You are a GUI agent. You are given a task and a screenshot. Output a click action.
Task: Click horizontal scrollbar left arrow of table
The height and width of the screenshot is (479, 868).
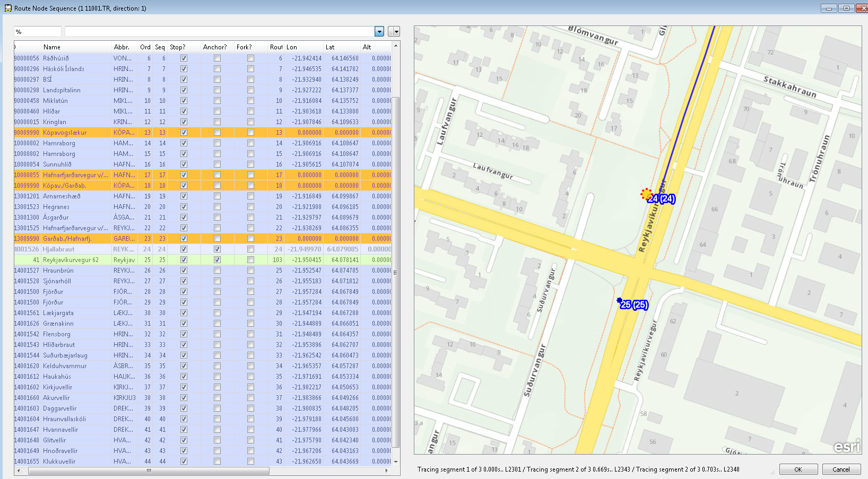point(19,471)
